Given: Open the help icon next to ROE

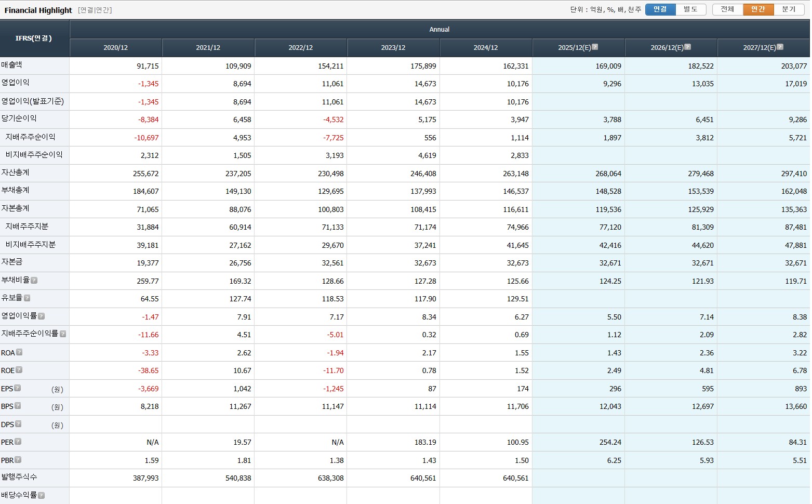Looking at the screenshot, I should tap(19, 370).
